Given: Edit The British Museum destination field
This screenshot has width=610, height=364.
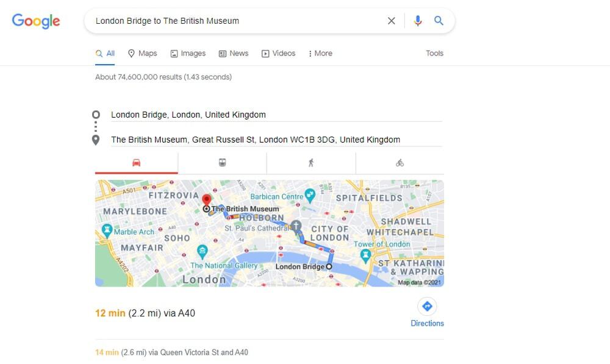Looking at the screenshot, I should click(276, 140).
